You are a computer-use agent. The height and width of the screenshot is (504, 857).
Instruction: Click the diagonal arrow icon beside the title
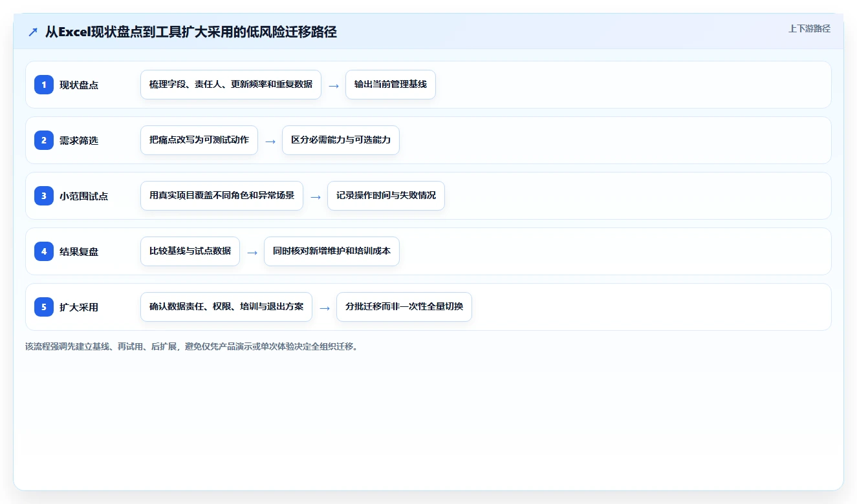pyautogui.click(x=33, y=32)
